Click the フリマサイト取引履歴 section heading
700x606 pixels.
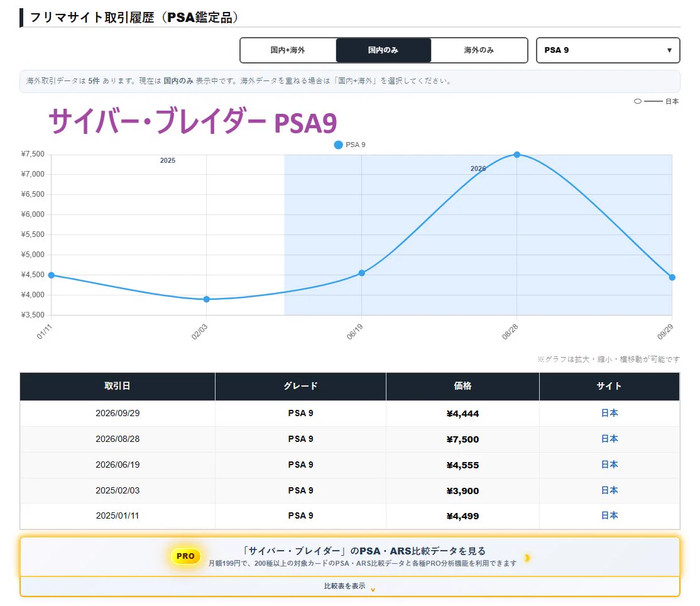[x=134, y=18]
